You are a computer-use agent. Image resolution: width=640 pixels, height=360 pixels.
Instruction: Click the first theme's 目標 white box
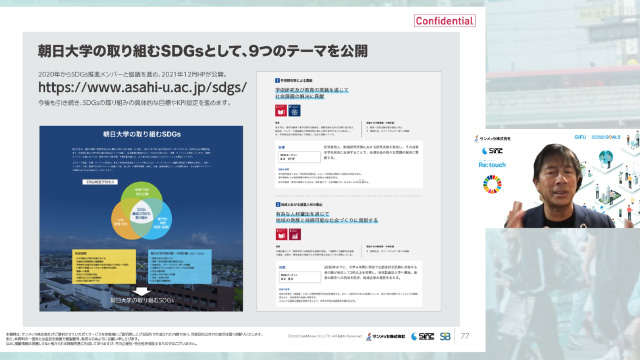(349, 164)
